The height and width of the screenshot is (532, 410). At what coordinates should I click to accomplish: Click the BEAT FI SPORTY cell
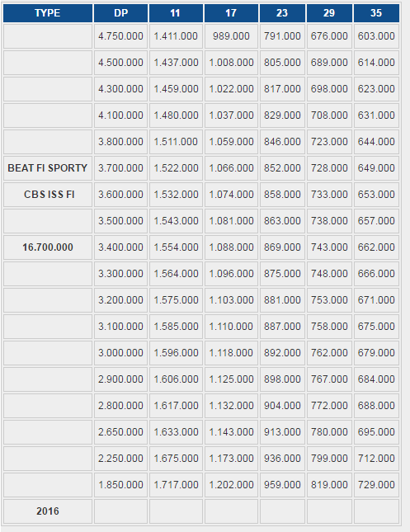click(x=48, y=168)
